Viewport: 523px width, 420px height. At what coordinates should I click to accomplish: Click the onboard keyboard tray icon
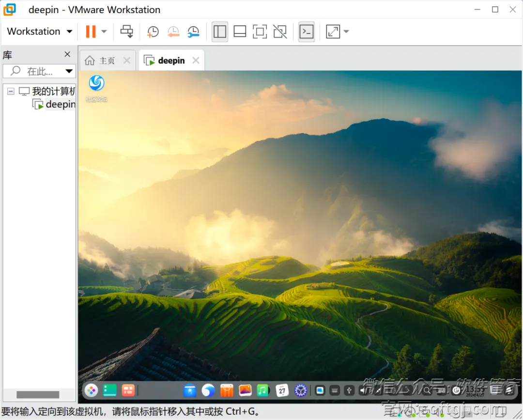[335, 390]
